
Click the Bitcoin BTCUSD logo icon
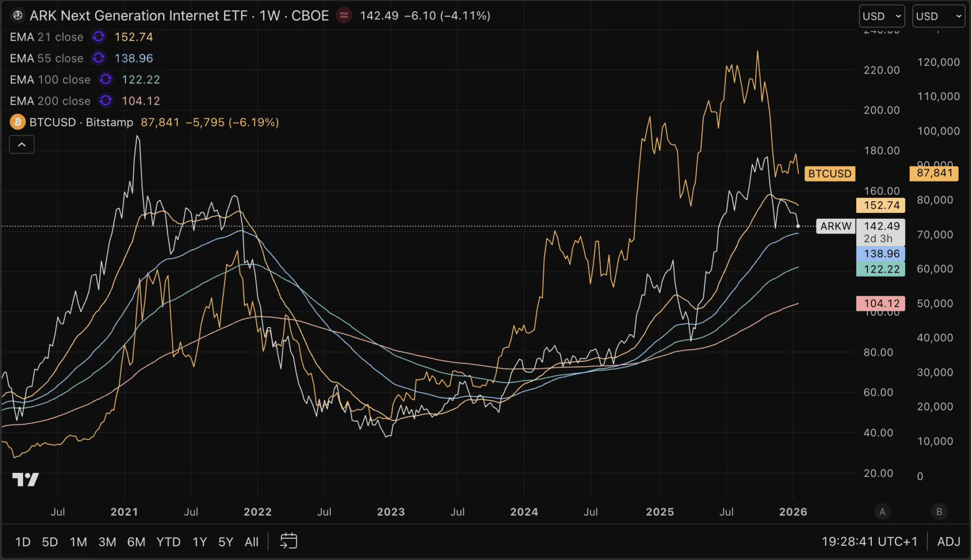(x=18, y=122)
